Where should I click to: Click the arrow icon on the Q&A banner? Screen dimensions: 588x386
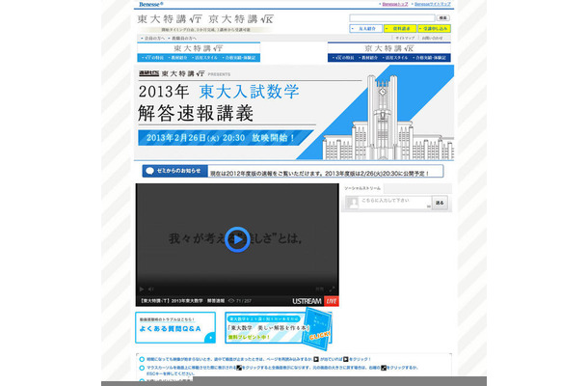pyautogui.click(x=211, y=338)
